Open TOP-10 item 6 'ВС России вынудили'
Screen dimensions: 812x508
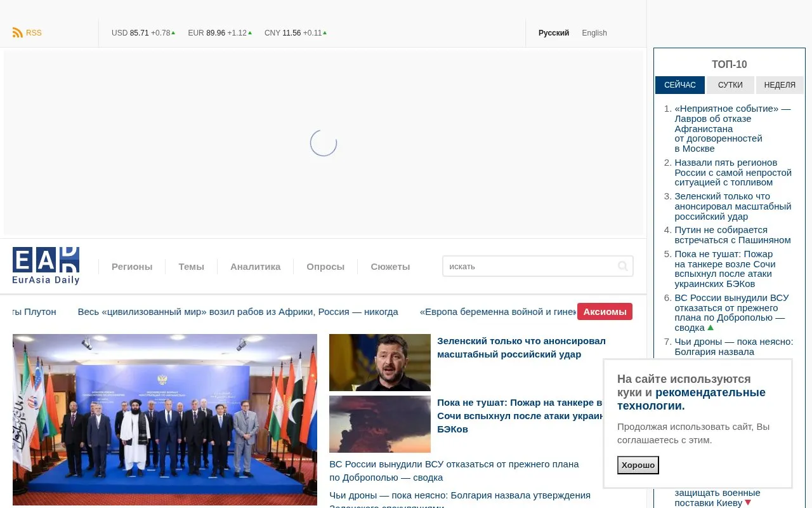[x=731, y=312]
